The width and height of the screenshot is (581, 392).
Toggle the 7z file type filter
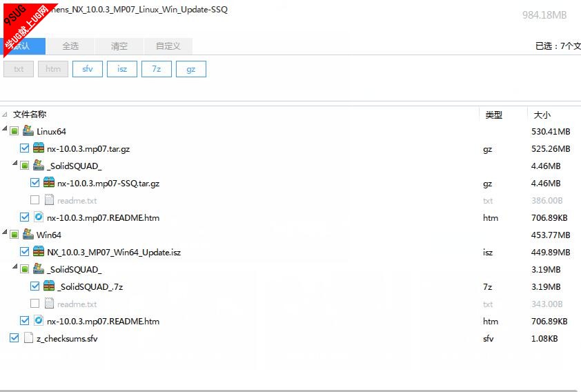pos(157,69)
